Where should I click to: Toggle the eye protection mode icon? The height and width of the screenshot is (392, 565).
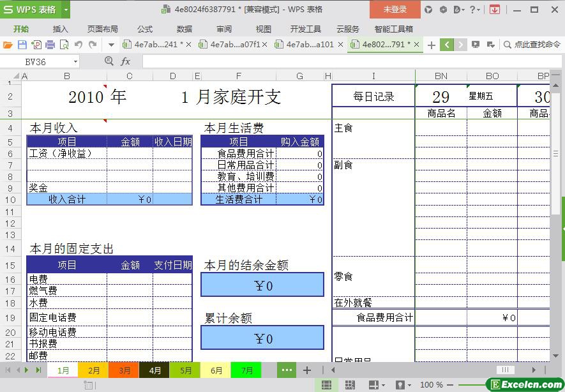coord(400,385)
